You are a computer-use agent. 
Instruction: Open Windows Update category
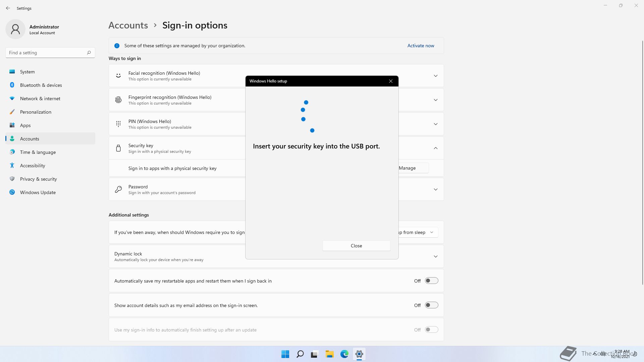[x=50, y=192]
